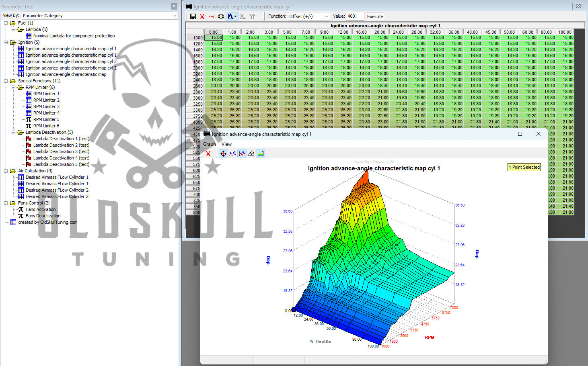Click the table title Ignition advance-angle characteristic map cyl 1
Screen dimensions: 588x366
click(385, 25)
